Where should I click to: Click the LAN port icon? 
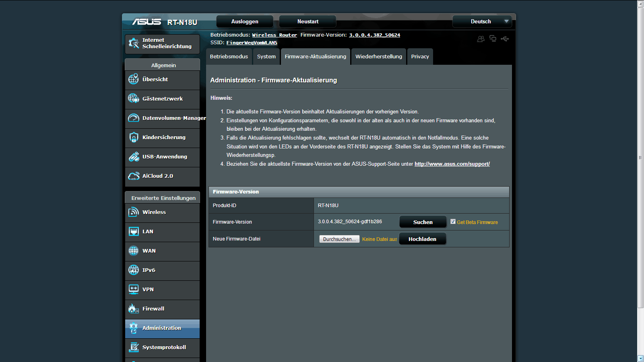click(x=134, y=231)
